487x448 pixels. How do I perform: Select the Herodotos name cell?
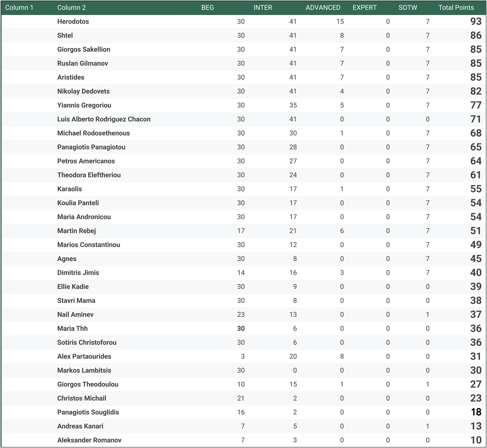(73, 22)
